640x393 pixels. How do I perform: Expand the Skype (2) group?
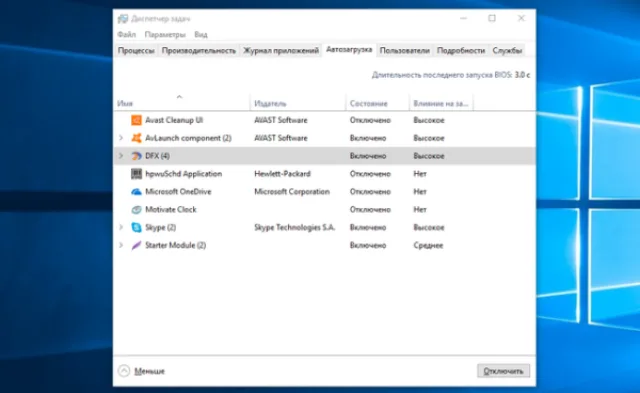click(x=121, y=227)
